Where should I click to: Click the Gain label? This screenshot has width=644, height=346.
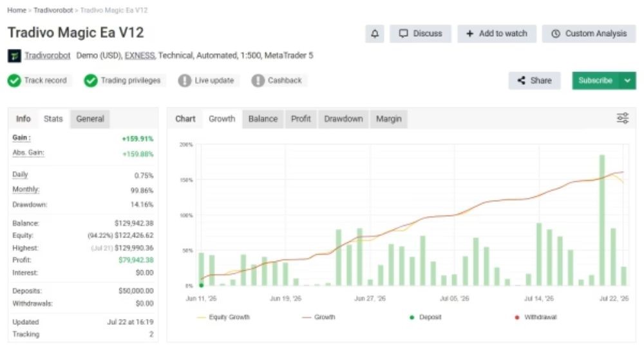coord(21,138)
